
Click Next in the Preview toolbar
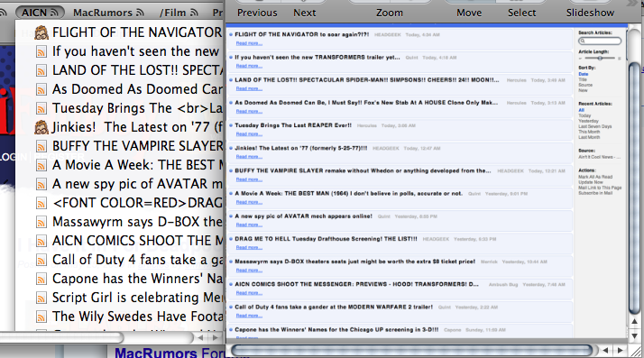click(x=304, y=13)
